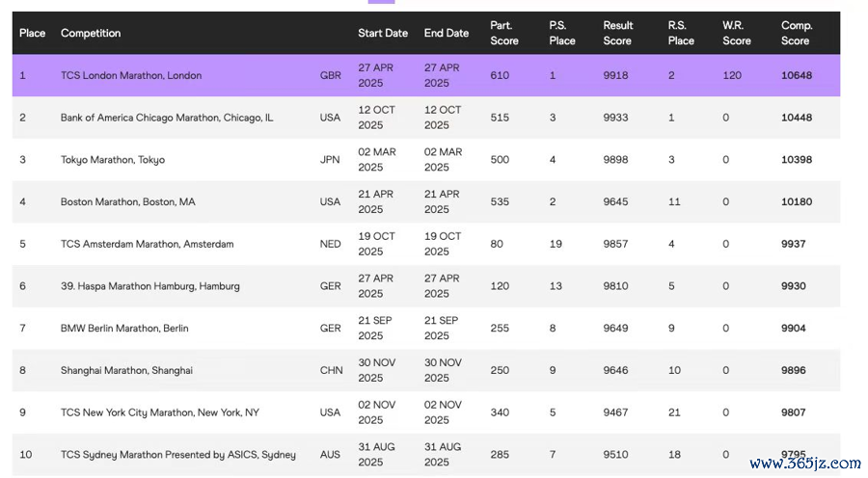
Task: Click TCS Amsterdam Marathon, Amsterdam
Action: click(x=147, y=244)
